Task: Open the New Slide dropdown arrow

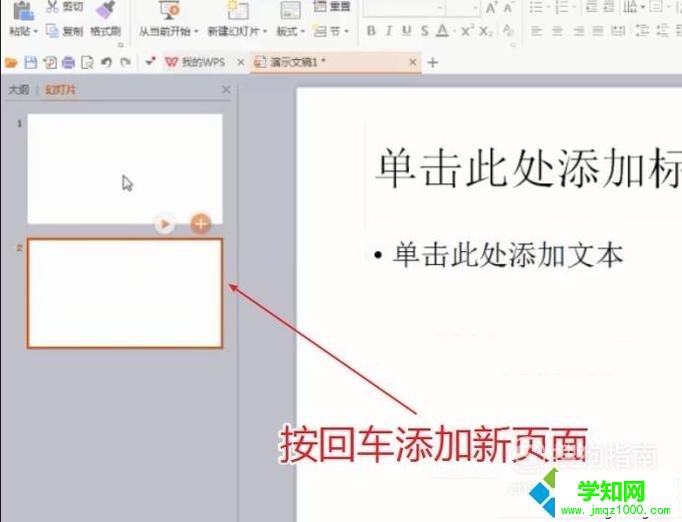Action: point(264,31)
